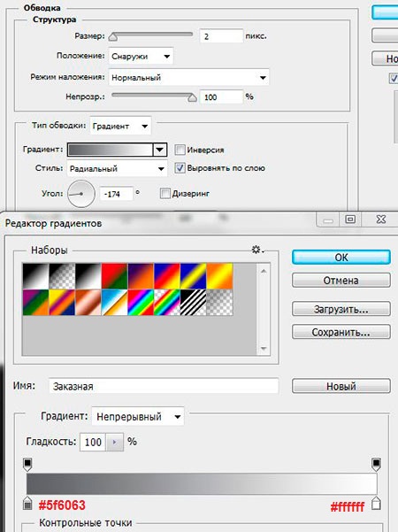Select the second black-to-white gradient preset
This screenshot has width=398, height=532.
pos(88,276)
